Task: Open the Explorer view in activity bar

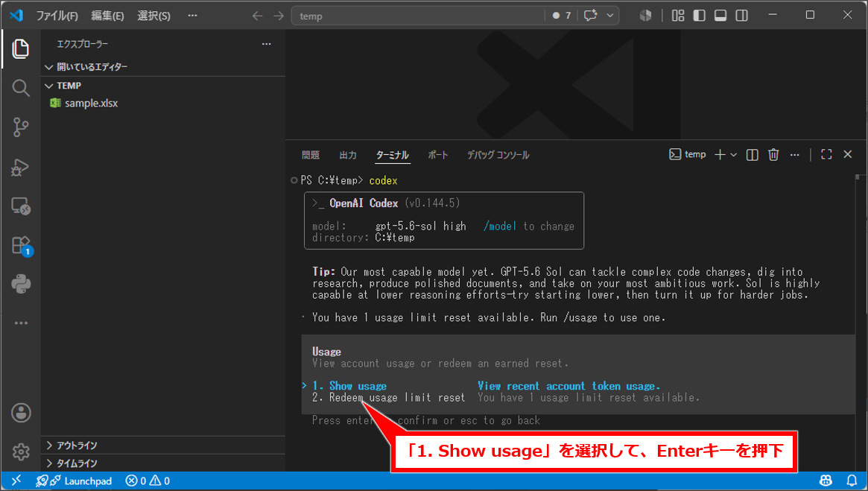Action: point(20,49)
